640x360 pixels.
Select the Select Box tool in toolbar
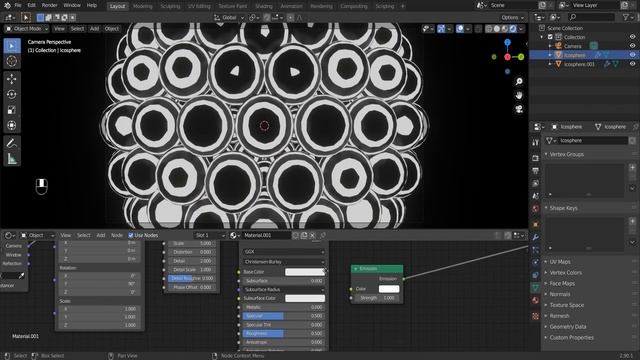coord(12,46)
